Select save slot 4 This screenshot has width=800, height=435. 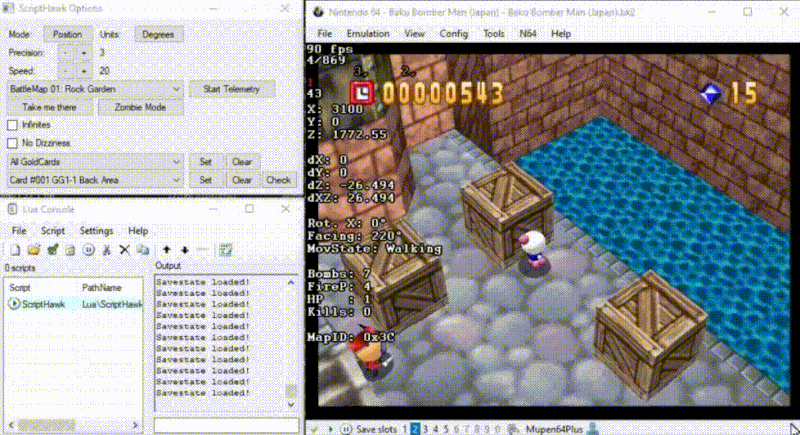[x=435, y=429]
